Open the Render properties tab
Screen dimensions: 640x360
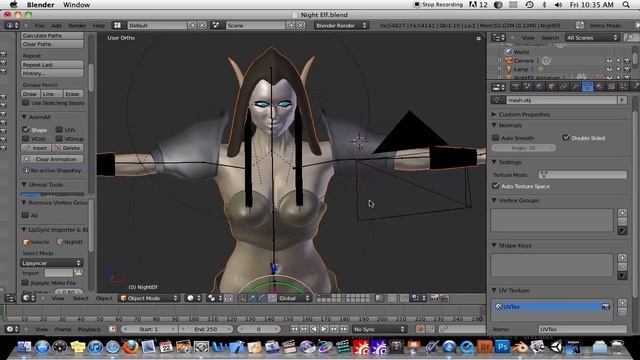[515, 87]
